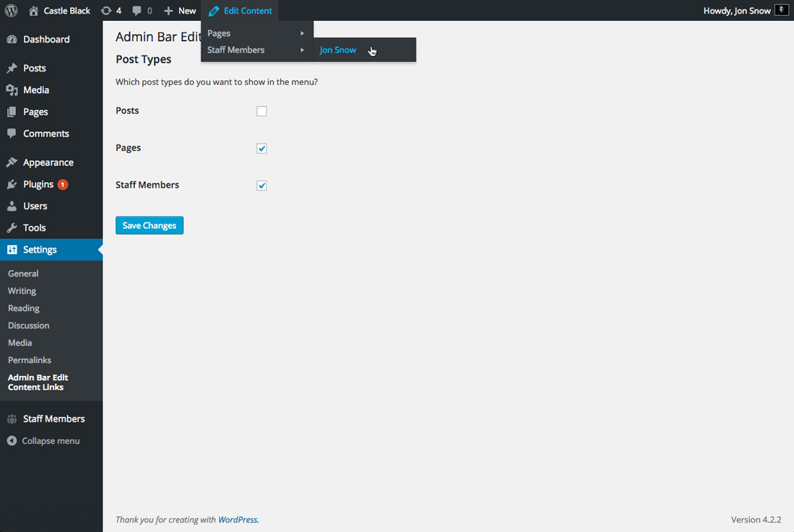
Task: Go to Discussion settings
Action: [29, 326]
